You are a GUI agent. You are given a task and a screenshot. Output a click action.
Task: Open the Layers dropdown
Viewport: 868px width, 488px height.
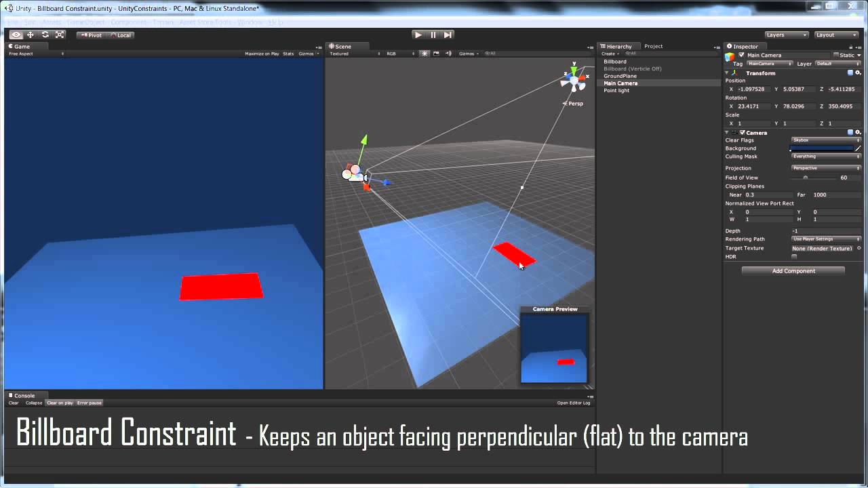pyautogui.click(x=787, y=35)
